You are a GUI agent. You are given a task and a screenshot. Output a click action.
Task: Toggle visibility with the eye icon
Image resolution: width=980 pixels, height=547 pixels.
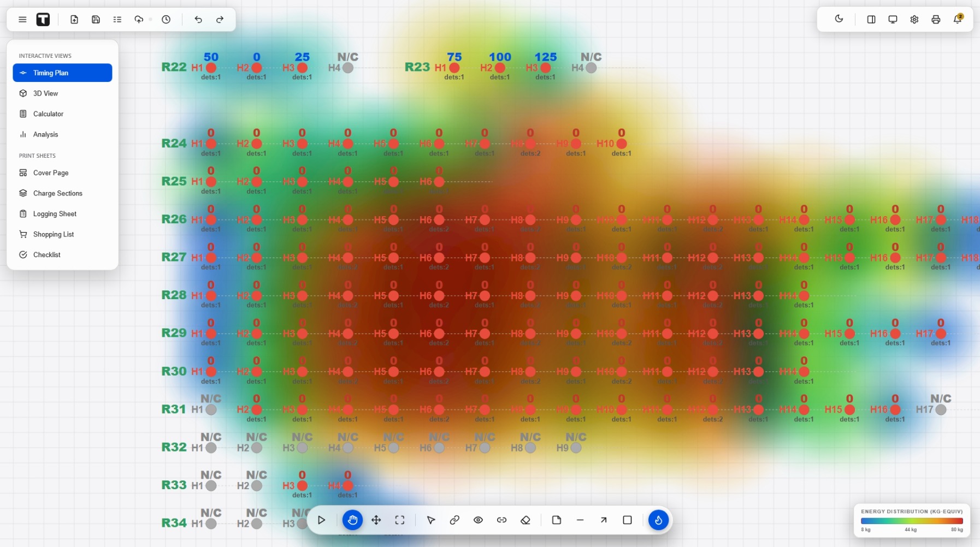pyautogui.click(x=478, y=520)
